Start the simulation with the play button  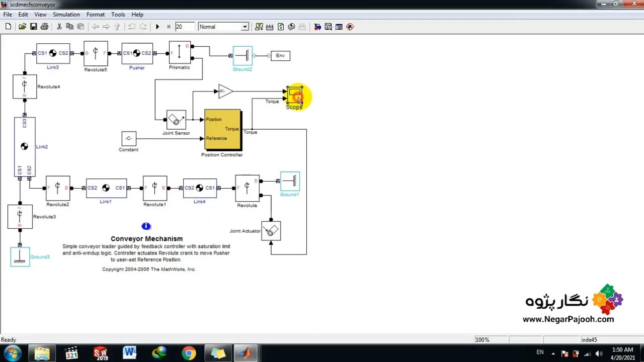[x=157, y=27]
